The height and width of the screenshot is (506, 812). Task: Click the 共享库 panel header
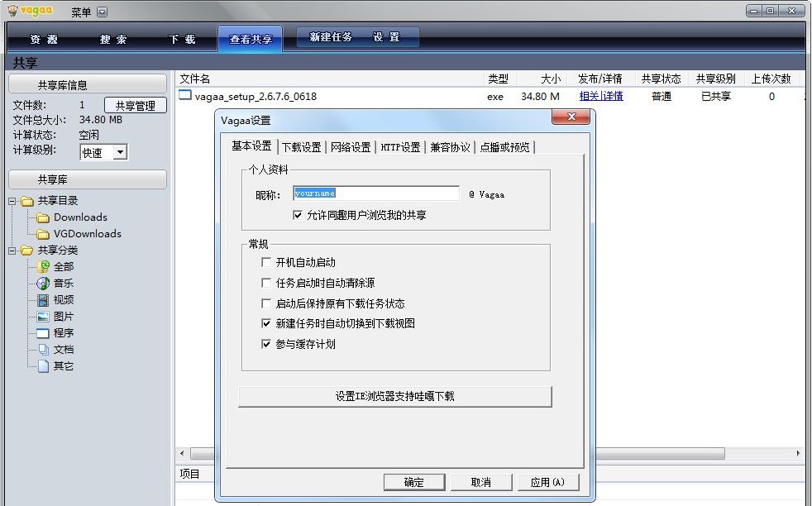tap(88, 179)
